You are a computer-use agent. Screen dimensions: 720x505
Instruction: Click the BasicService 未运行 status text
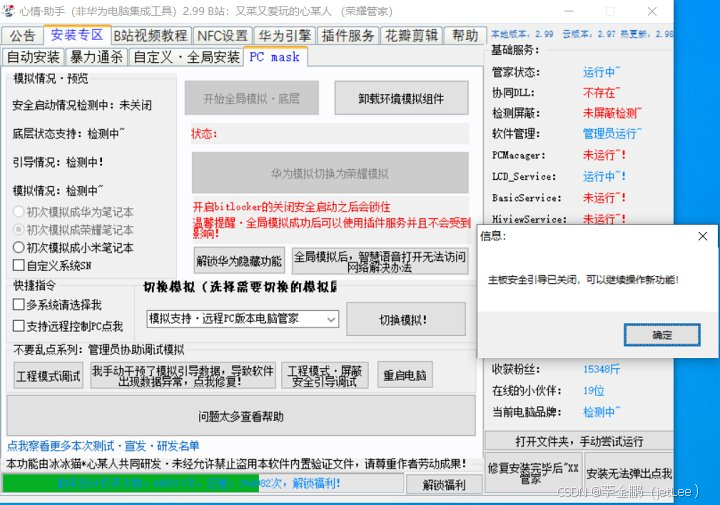[604, 198]
